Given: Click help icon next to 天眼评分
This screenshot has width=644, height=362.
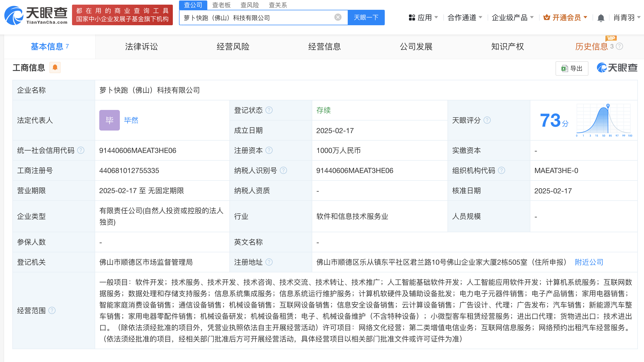Looking at the screenshot, I should click(487, 120).
